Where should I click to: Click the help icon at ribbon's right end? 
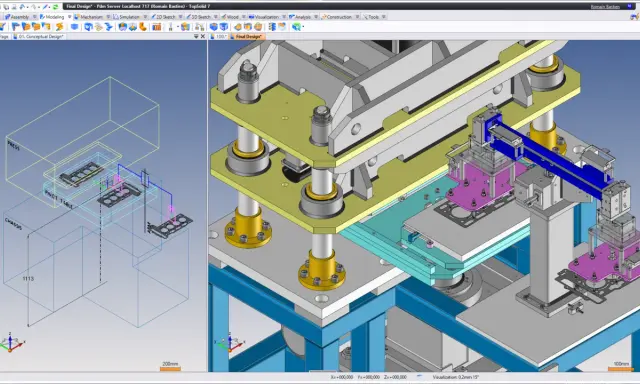635,17
